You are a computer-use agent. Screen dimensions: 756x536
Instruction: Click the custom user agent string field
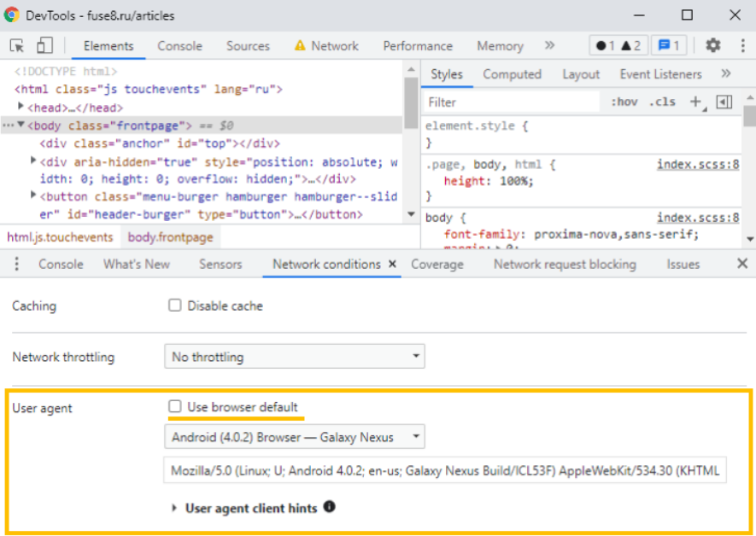pos(444,470)
